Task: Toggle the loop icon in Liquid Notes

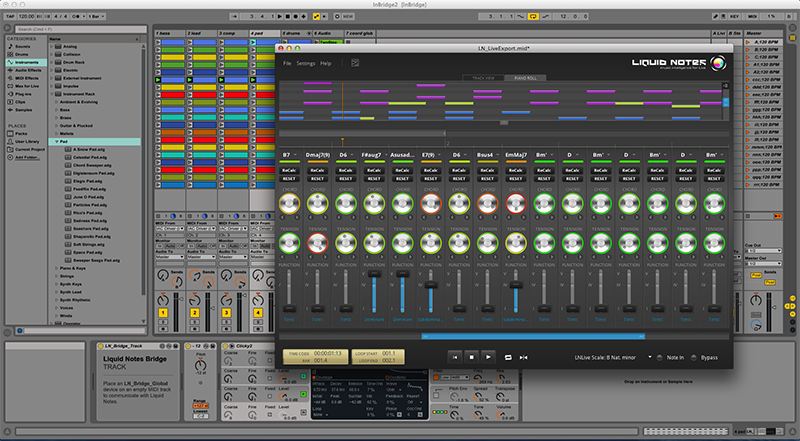Action: click(x=507, y=356)
